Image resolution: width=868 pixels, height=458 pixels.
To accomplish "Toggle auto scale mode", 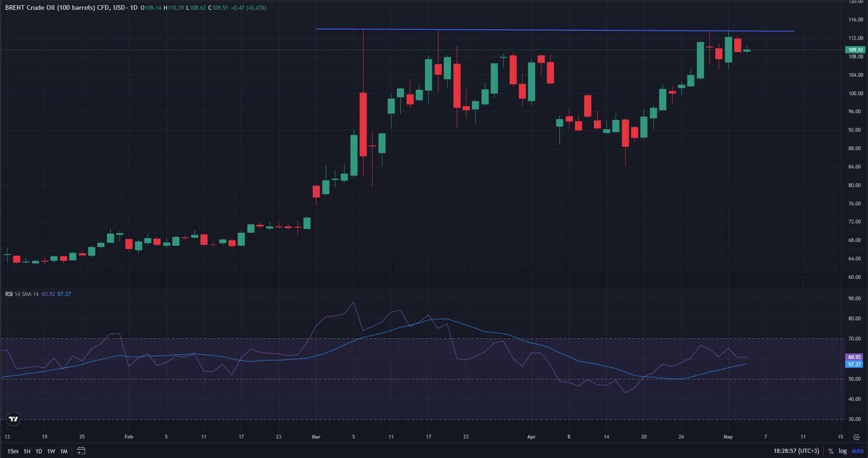I will point(857,451).
